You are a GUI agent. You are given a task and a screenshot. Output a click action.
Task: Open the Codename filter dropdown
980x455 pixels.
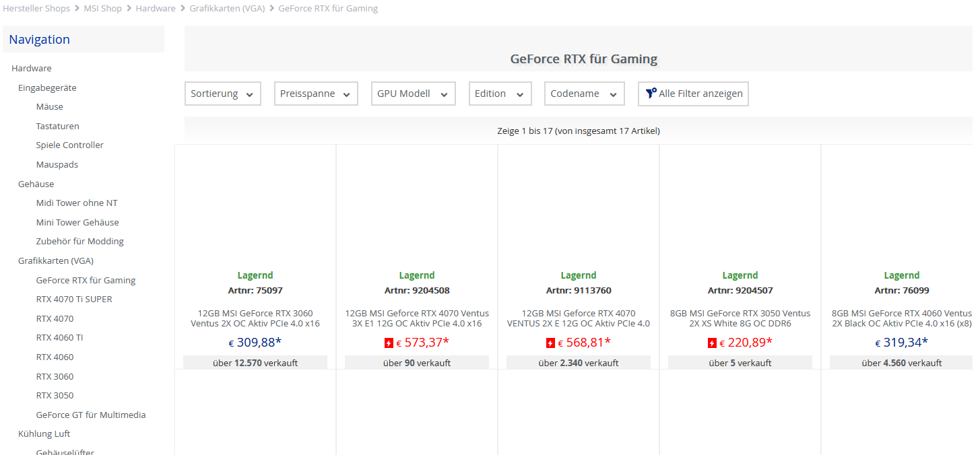[584, 94]
